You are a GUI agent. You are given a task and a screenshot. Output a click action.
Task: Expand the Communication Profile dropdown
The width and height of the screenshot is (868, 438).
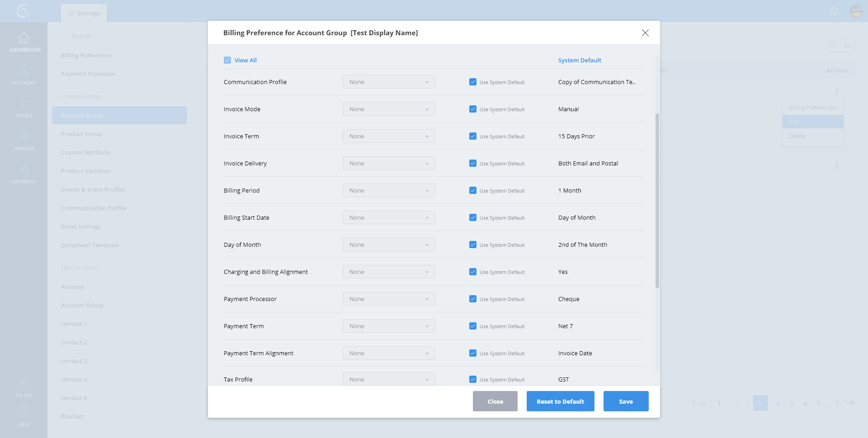pyautogui.click(x=389, y=82)
